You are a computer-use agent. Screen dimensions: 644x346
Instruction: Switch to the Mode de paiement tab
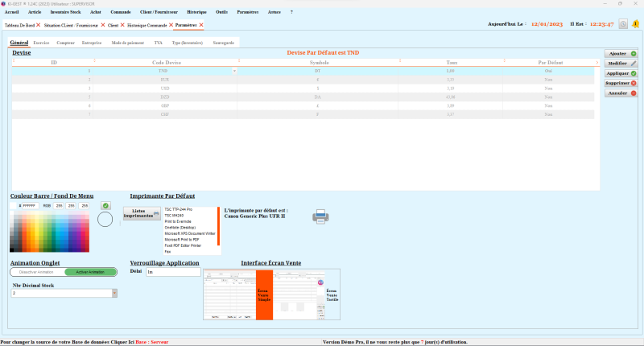pos(129,42)
